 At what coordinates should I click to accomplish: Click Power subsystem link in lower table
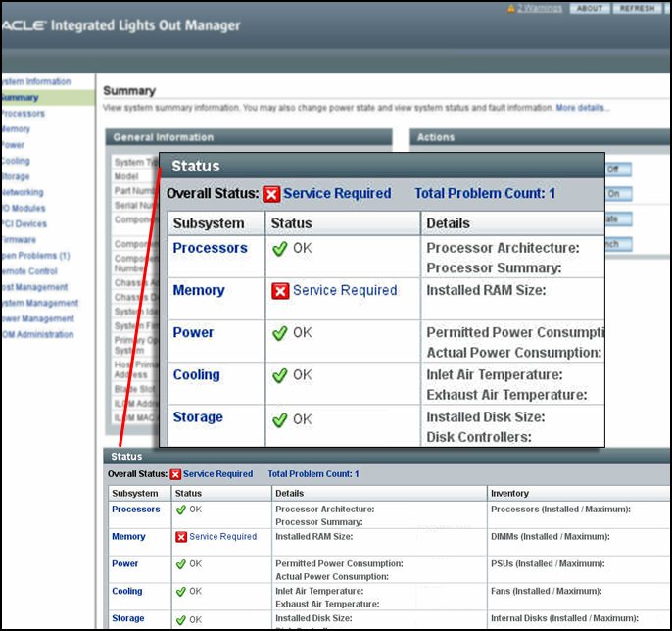coord(124,564)
